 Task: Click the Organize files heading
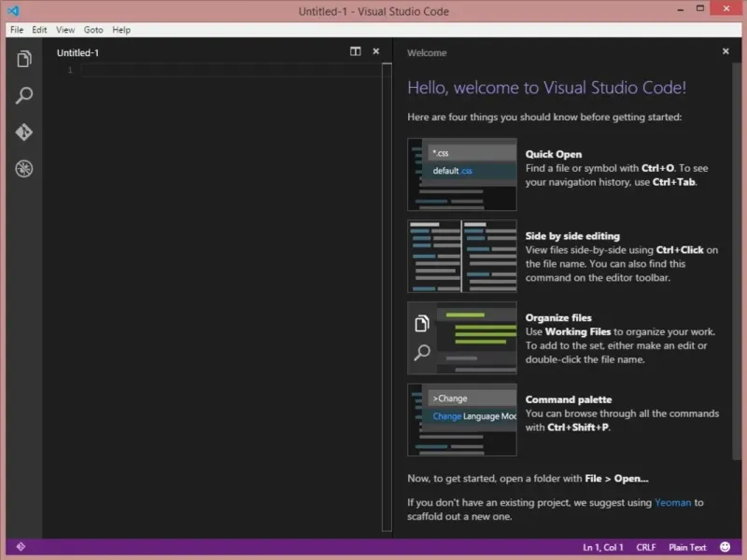(558, 318)
